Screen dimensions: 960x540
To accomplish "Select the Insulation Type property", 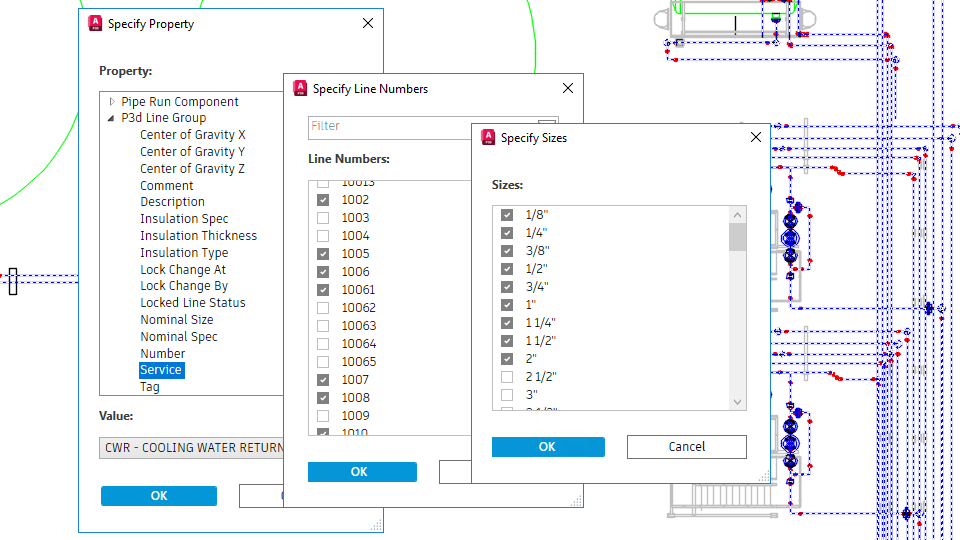I will 184,253.
